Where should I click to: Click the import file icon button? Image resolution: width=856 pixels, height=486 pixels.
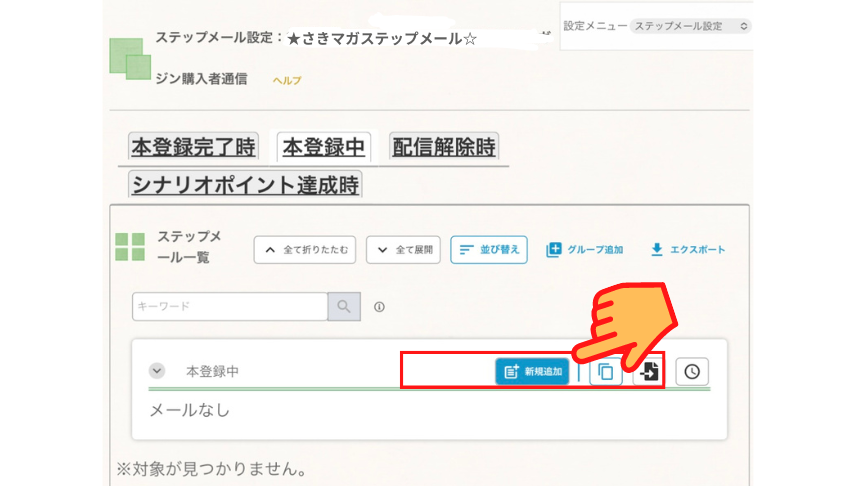(x=649, y=372)
